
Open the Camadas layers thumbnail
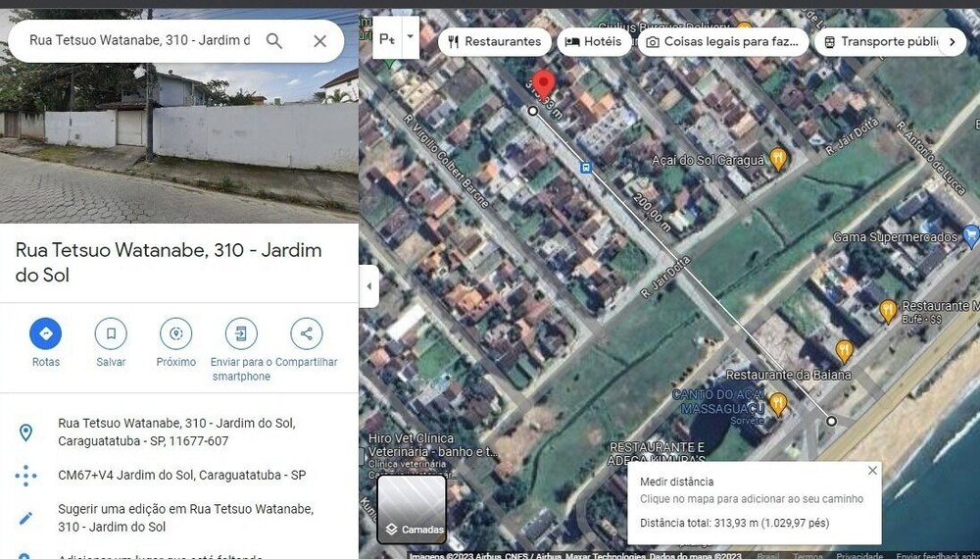coord(412,509)
